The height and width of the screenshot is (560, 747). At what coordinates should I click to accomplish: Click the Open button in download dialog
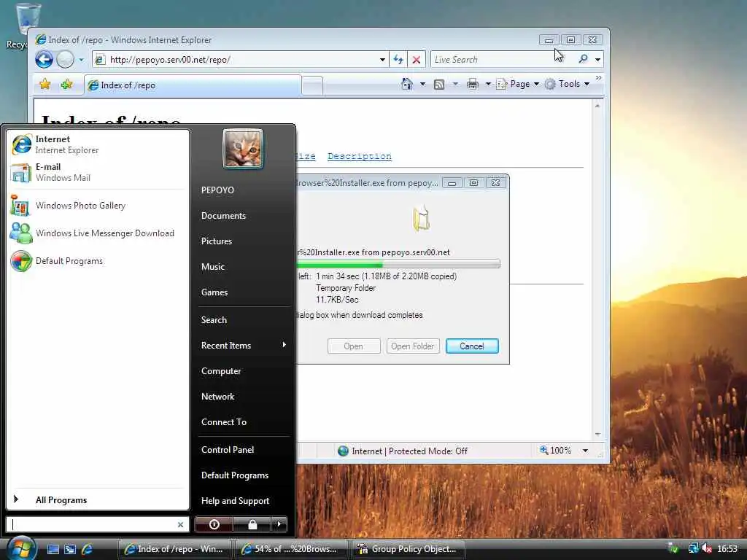pos(354,346)
